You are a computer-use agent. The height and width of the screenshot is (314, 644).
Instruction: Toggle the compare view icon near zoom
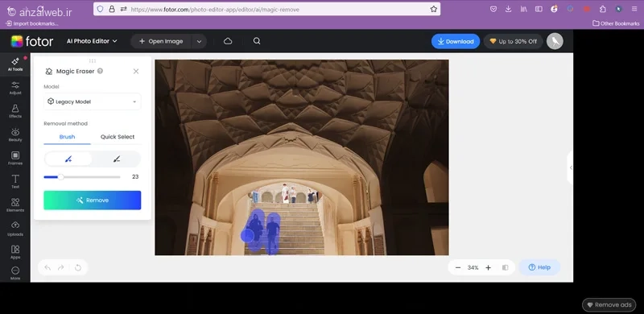coord(506,267)
